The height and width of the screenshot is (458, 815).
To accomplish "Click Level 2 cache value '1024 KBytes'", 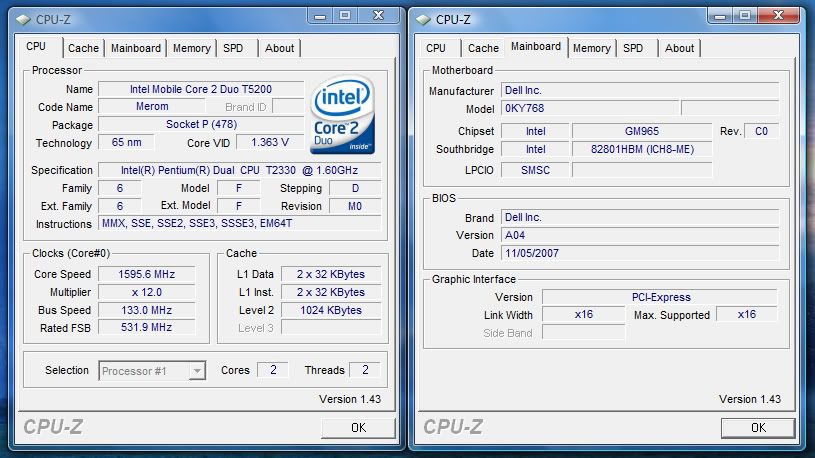I will pyautogui.click(x=331, y=310).
